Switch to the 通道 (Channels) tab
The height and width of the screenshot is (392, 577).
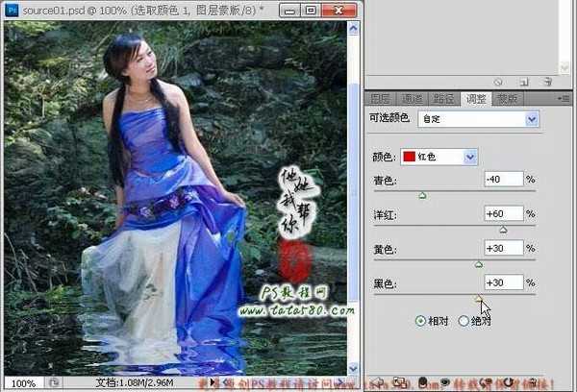click(412, 98)
